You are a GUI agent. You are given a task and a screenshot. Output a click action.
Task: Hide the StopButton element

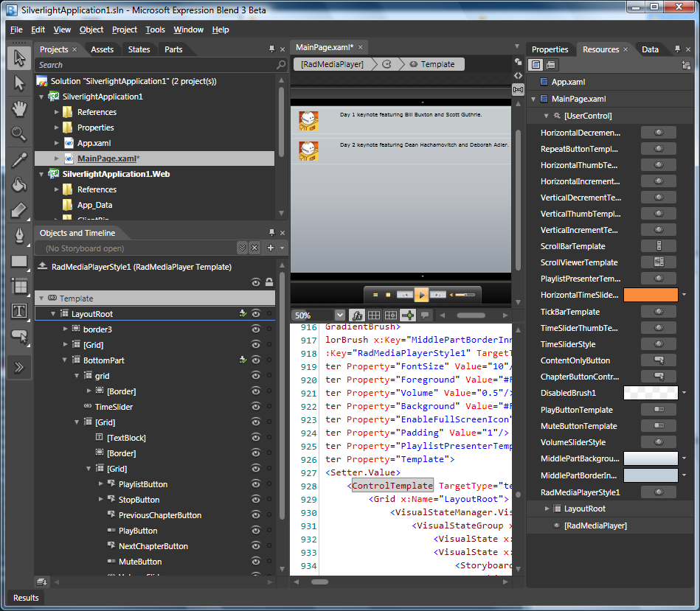point(256,500)
